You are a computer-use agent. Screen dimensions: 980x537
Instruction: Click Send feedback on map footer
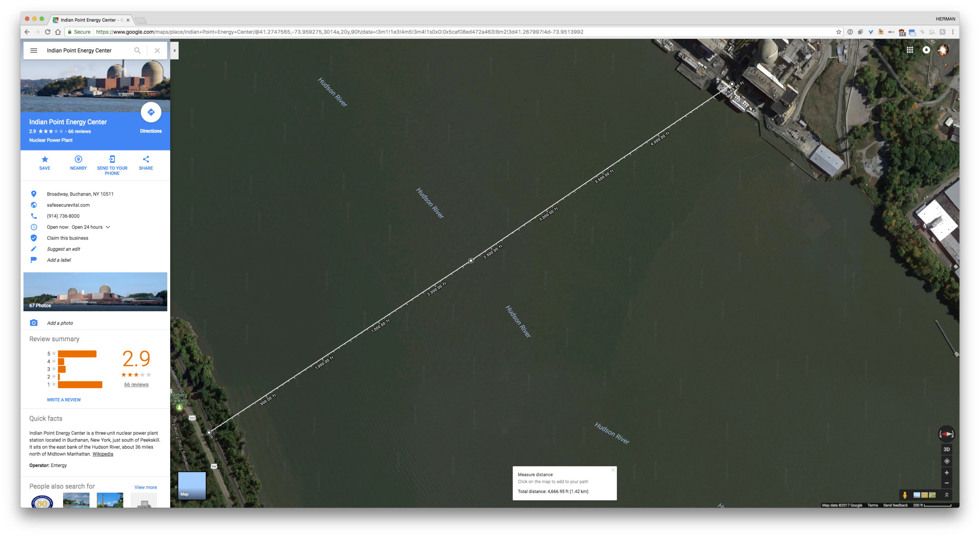click(x=895, y=505)
